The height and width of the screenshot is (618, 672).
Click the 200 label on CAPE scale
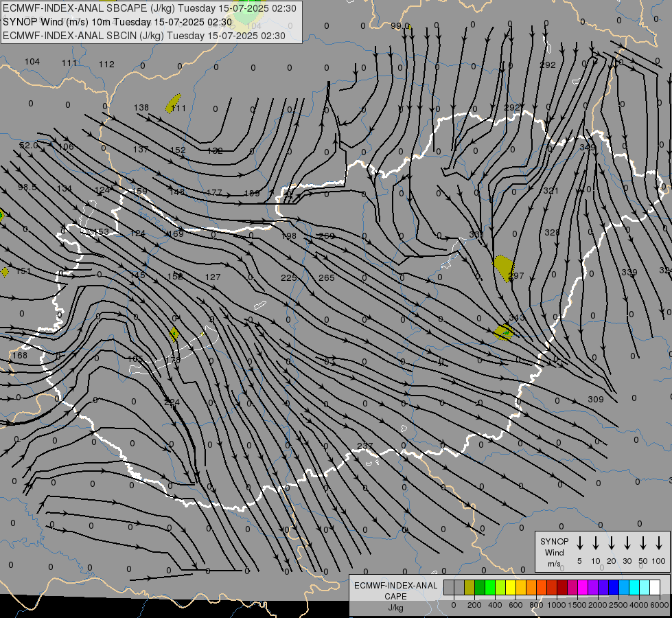pyautogui.click(x=474, y=605)
